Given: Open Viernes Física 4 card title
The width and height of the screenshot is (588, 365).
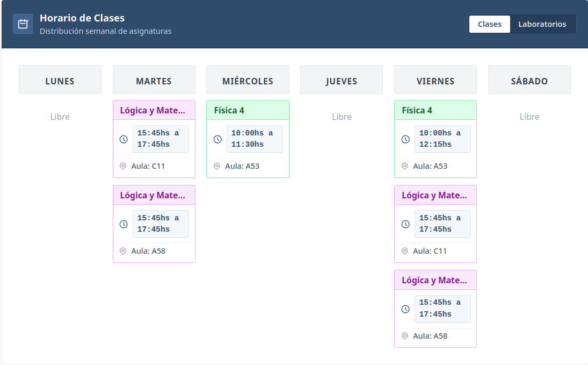Looking at the screenshot, I should [x=417, y=110].
